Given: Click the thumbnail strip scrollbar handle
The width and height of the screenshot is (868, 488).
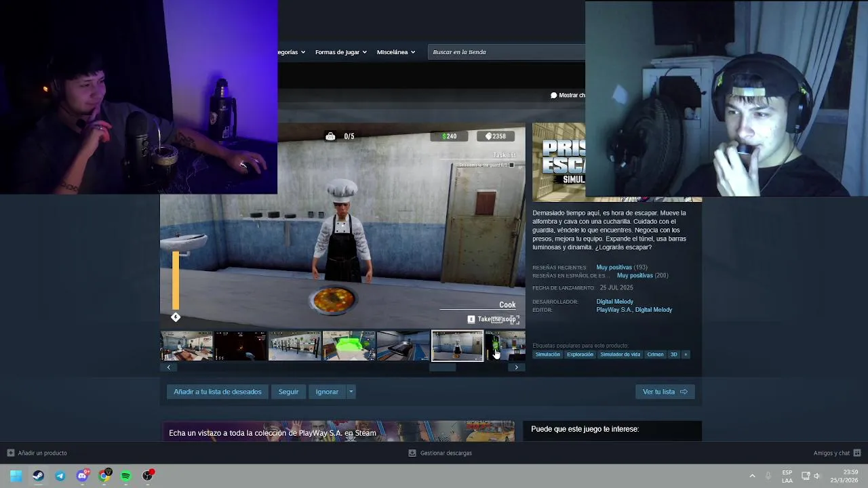Looking at the screenshot, I should point(443,367).
